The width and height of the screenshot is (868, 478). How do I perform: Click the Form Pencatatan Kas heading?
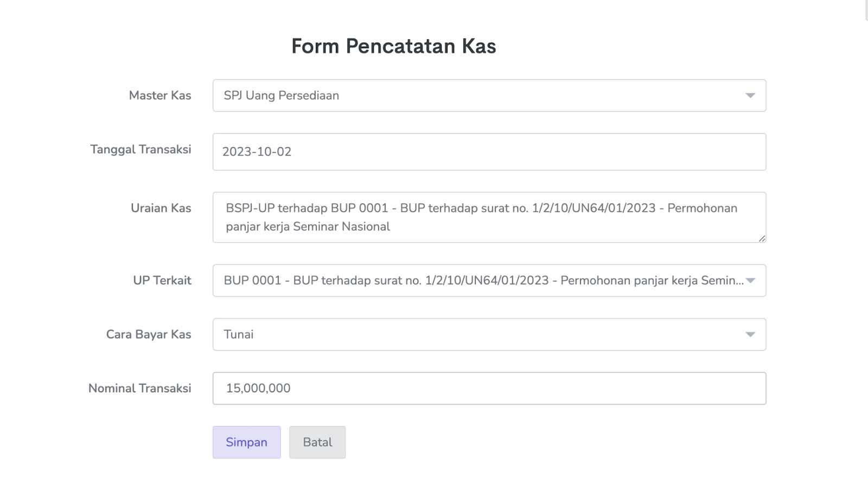(x=394, y=46)
